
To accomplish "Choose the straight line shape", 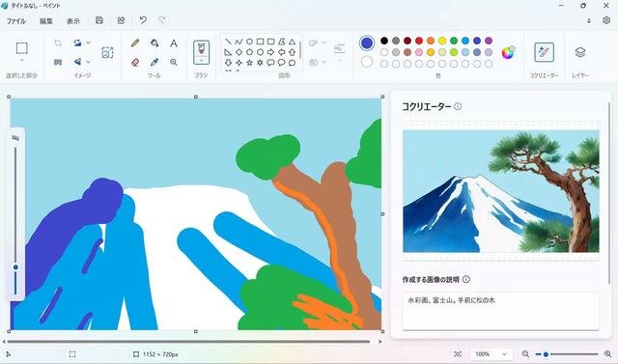I will [228, 42].
